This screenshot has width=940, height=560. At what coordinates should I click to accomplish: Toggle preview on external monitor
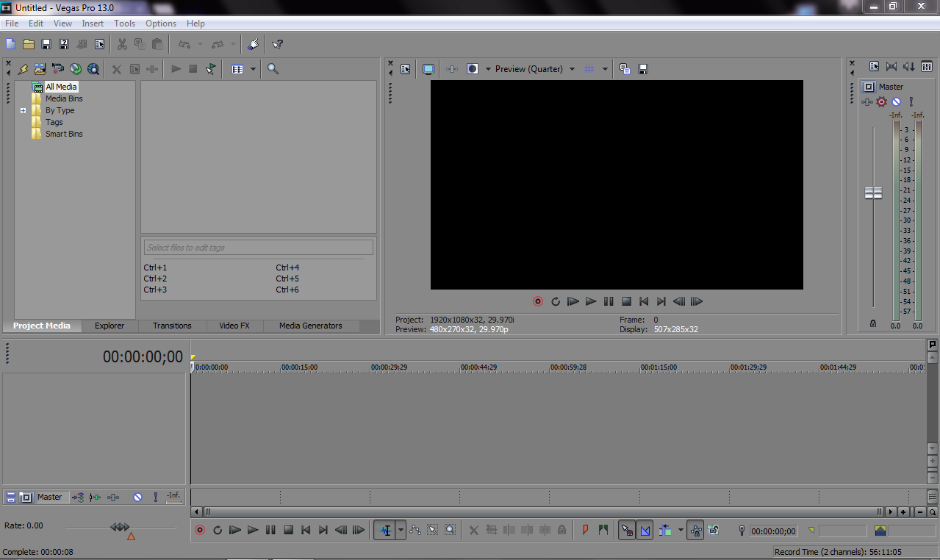coord(428,69)
